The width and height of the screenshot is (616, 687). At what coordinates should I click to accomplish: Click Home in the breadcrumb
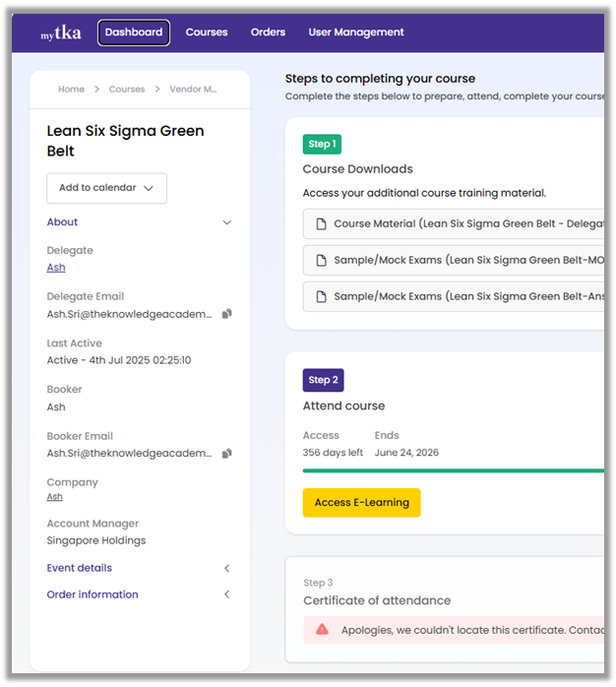(x=71, y=90)
